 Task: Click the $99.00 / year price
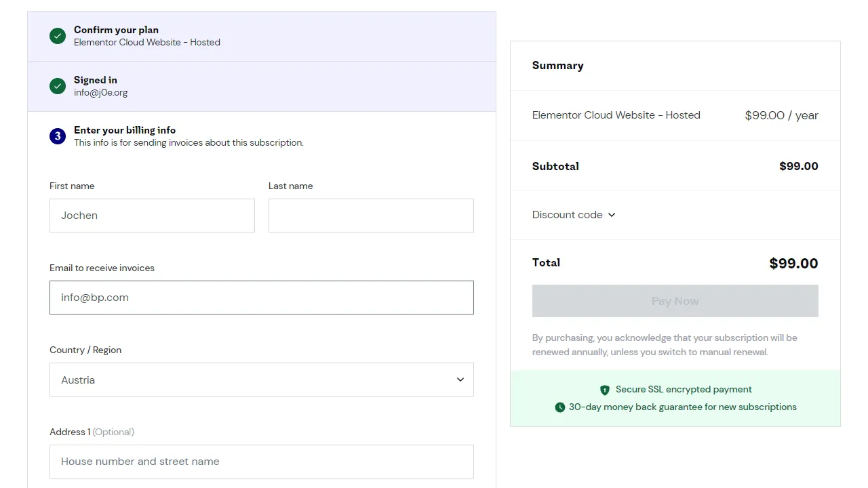(781, 115)
